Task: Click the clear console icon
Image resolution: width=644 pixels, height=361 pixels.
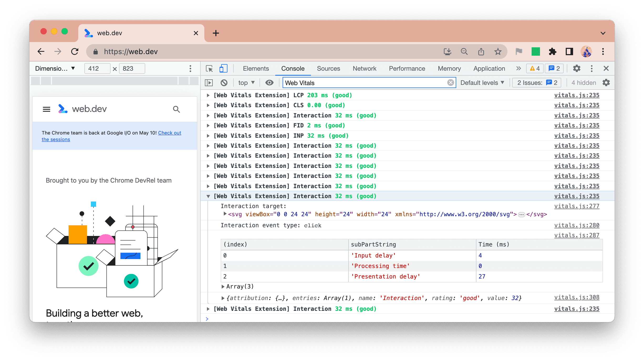Action: (225, 83)
